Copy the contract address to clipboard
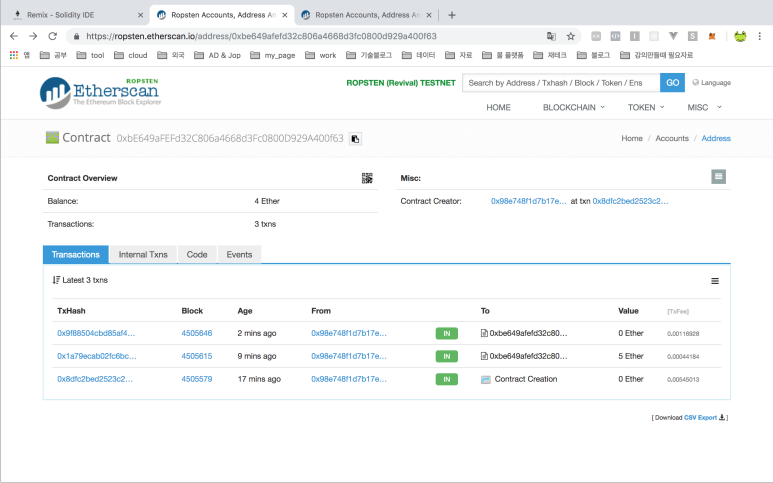The image size is (773, 483). point(355,139)
